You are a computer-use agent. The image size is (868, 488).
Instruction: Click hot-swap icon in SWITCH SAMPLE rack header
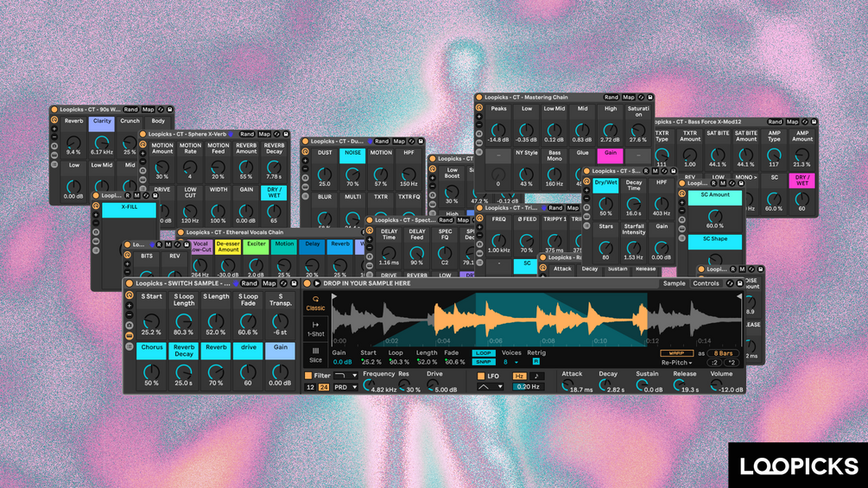284,283
